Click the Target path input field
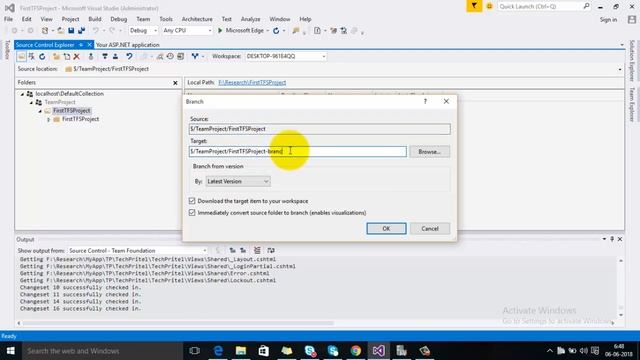 coord(298,151)
